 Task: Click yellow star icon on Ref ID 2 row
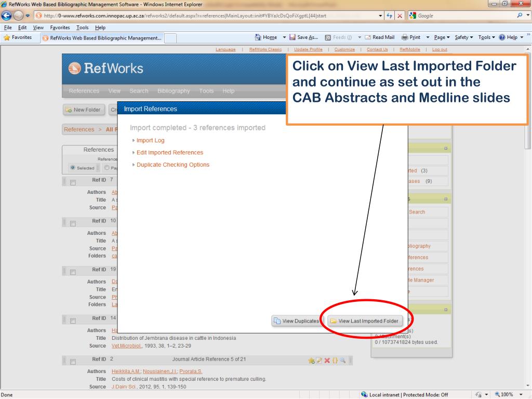(x=311, y=361)
